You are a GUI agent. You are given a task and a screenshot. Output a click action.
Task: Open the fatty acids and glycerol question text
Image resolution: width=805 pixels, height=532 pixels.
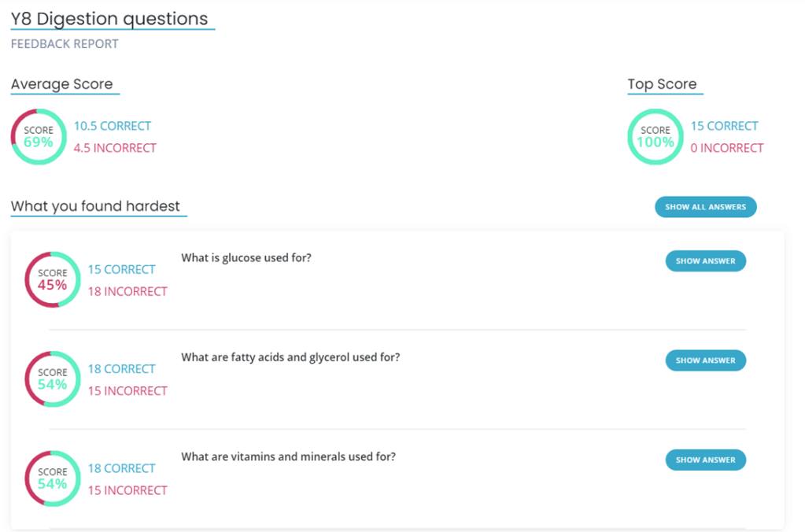point(290,357)
